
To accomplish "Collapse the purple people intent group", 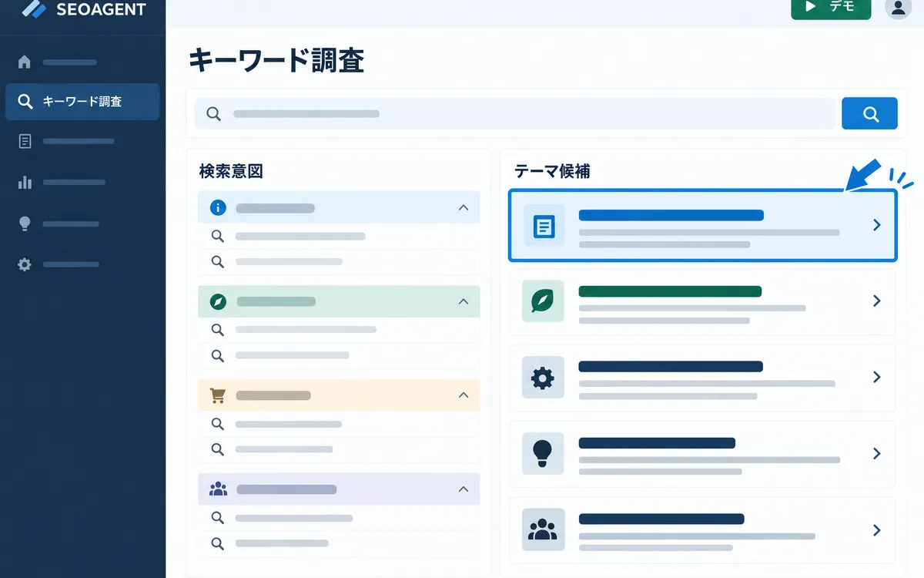I will [463, 489].
